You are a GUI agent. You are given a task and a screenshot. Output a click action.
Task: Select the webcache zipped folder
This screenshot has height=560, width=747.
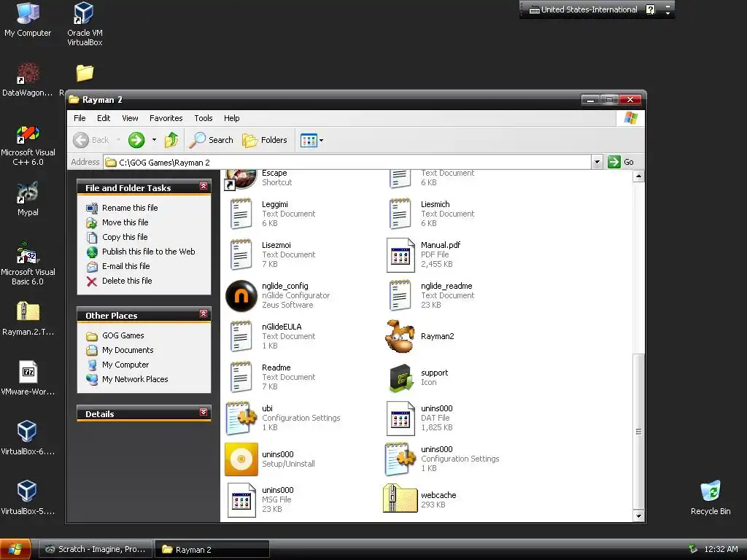400,499
